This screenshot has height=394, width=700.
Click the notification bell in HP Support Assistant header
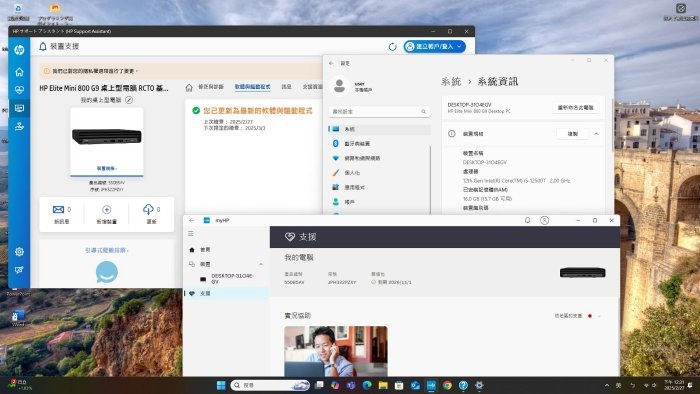click(x=43, y=46)
